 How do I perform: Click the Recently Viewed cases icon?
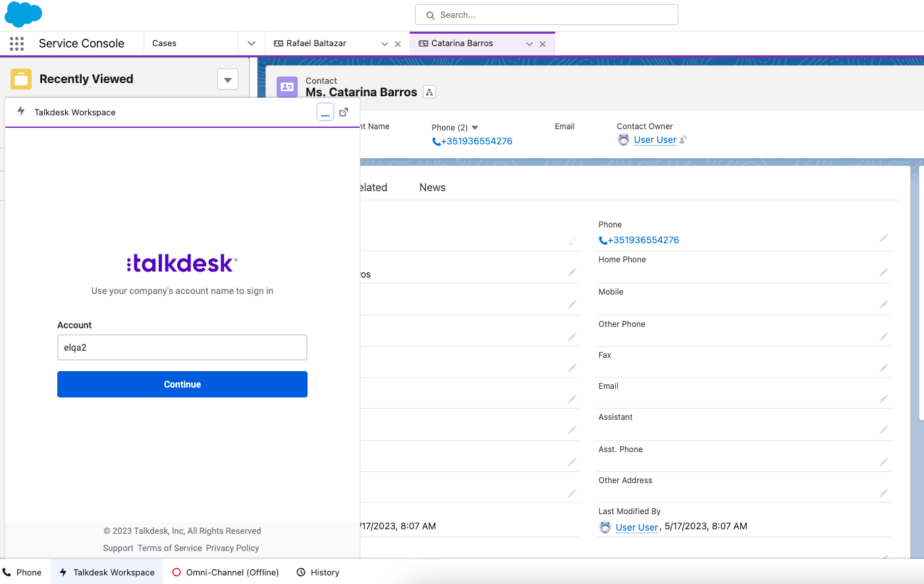tap(21, 79)
